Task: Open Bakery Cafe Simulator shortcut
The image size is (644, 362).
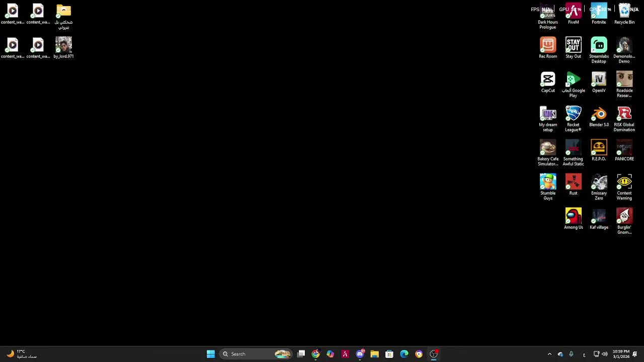Action: click(x=548, y=153)
